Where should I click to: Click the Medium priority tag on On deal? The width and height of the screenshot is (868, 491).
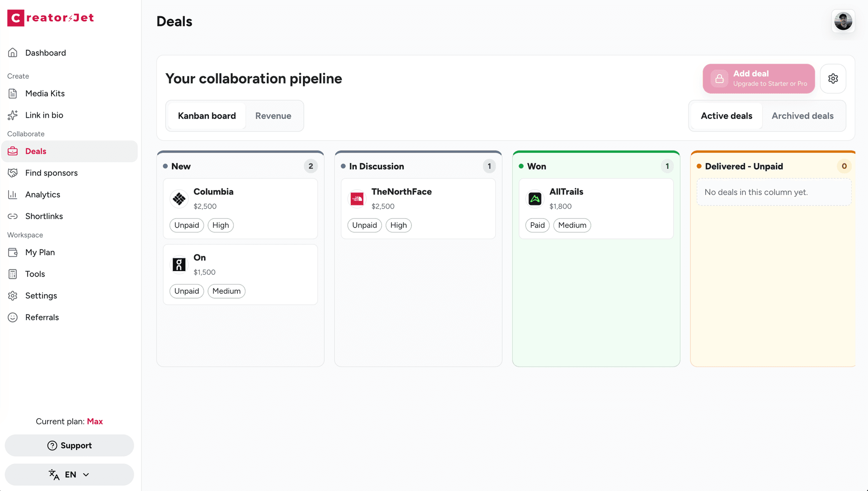[226, 291]
